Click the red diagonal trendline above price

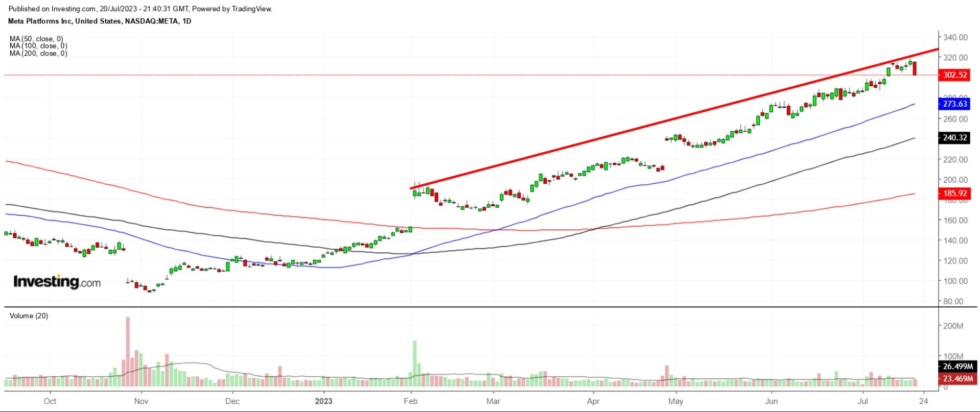click(x=674, y=118)
